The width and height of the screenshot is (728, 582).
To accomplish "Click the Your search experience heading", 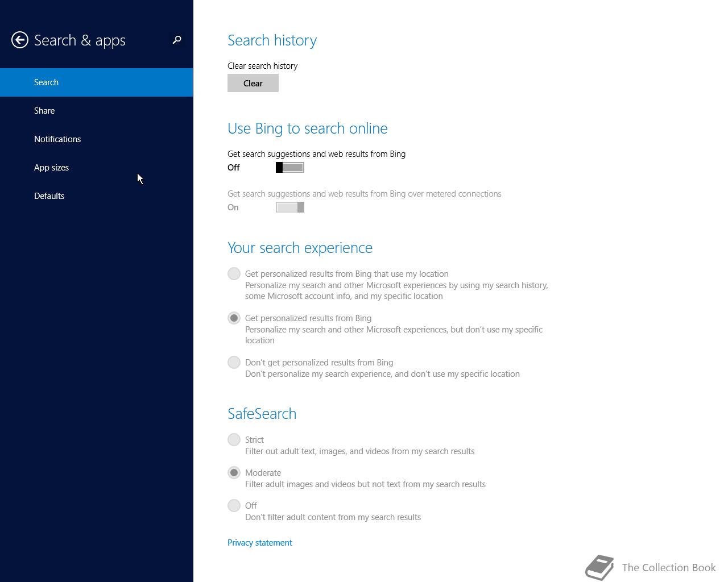I will [x=300, y=248].
